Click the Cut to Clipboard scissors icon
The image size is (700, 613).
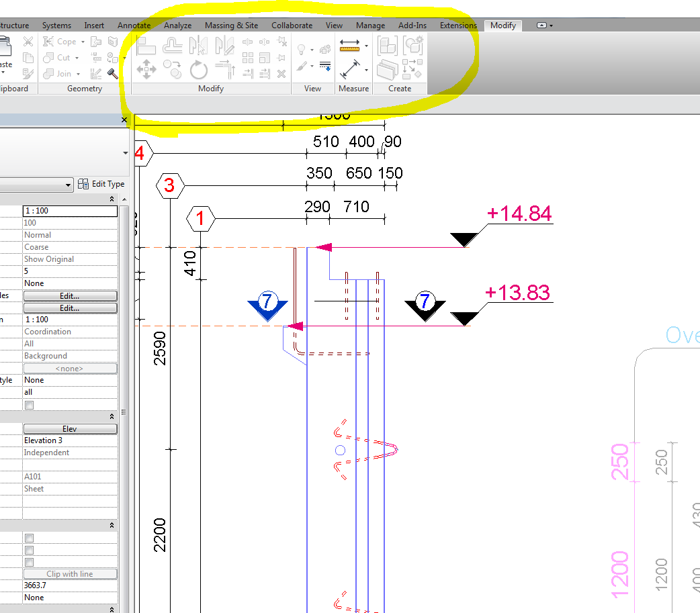point(28,42)
